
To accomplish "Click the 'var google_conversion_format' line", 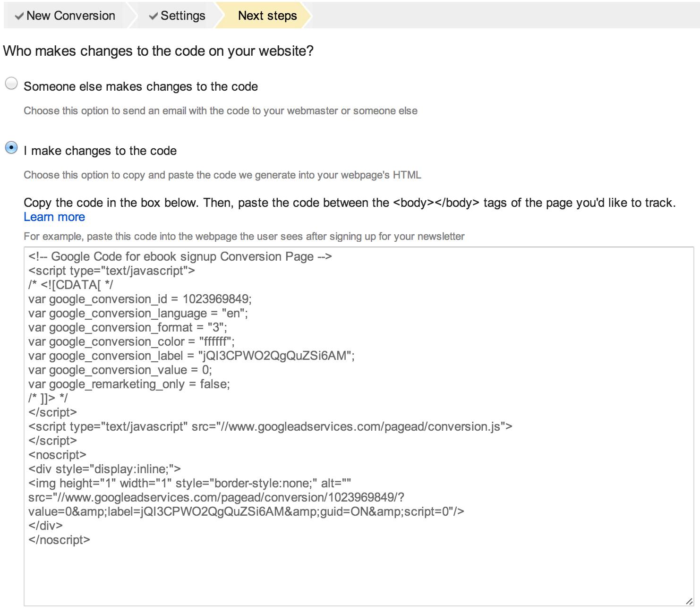I will pos(128,328).
